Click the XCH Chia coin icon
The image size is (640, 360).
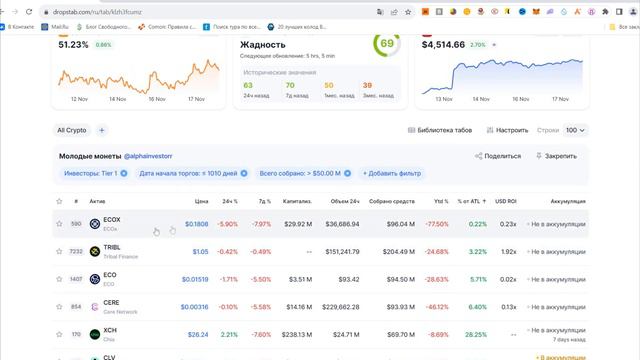(x=95, y=334)
